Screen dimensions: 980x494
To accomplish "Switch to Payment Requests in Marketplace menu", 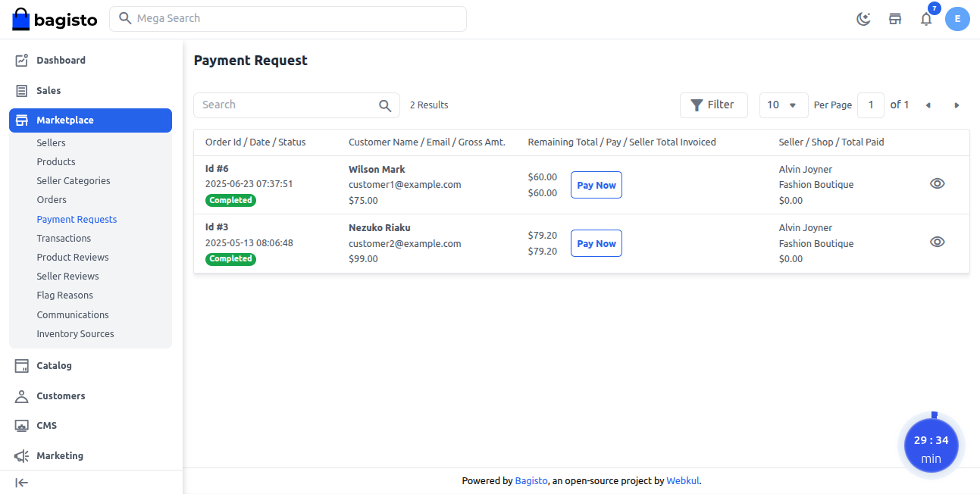I will pos(77,219).
